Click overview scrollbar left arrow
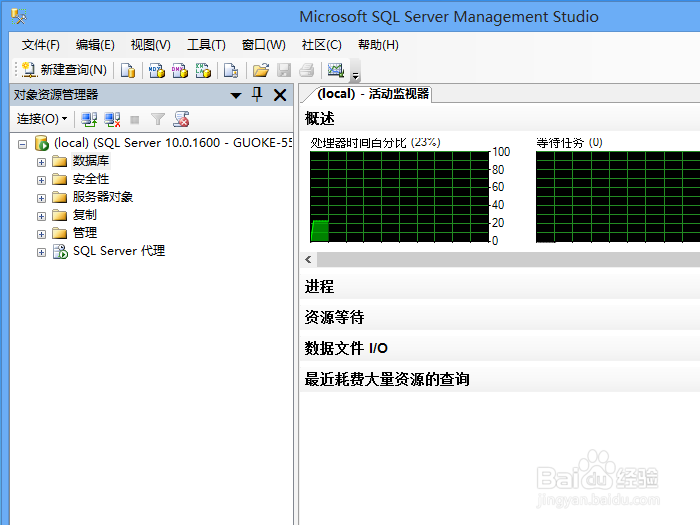Screen dimensions: 700x525 (x=308, y=259)
